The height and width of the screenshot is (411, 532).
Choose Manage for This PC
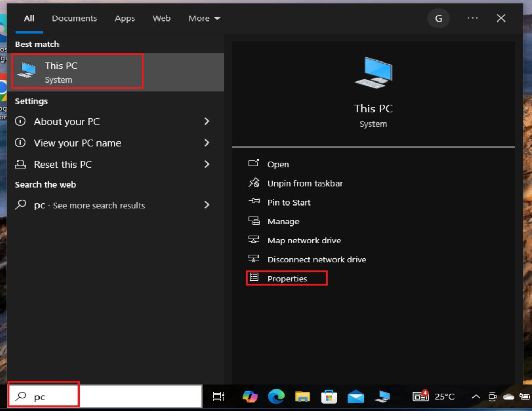pyautogui.click(x=283, y=221)
